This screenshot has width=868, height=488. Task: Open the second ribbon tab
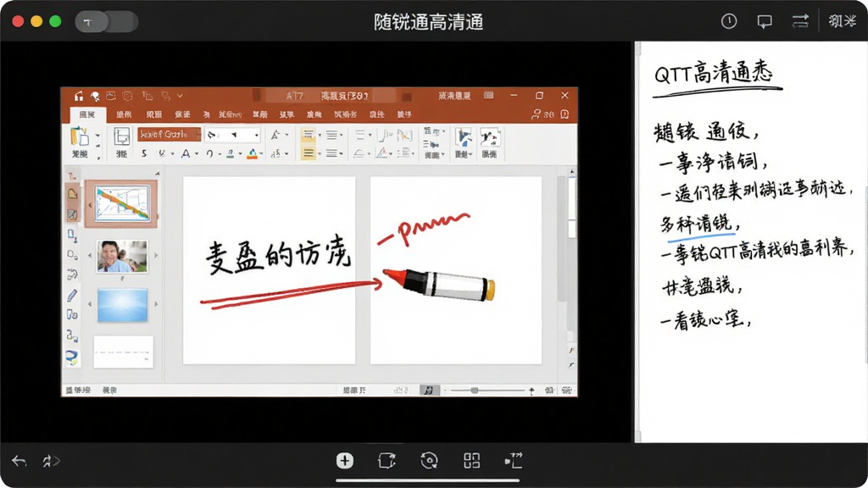124,114
